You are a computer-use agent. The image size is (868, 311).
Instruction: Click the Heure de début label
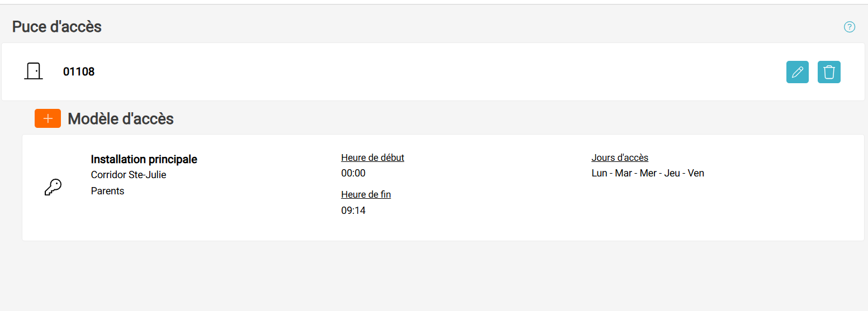373,157
